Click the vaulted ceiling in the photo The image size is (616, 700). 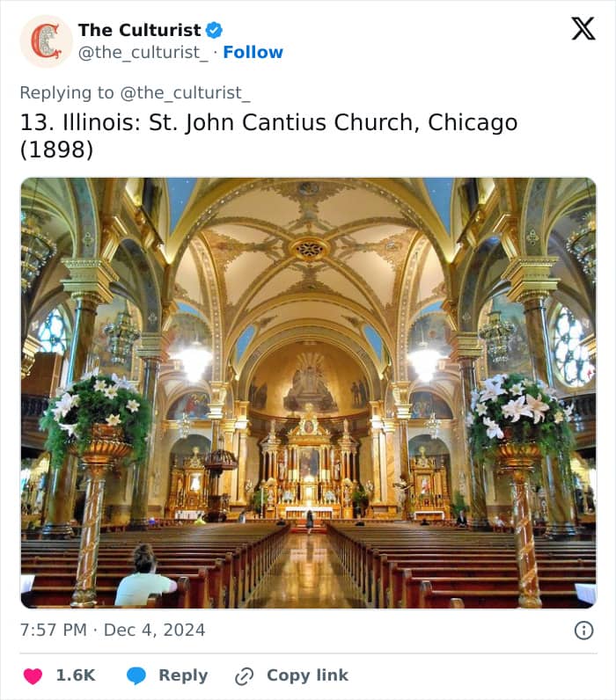coord(309,250)
